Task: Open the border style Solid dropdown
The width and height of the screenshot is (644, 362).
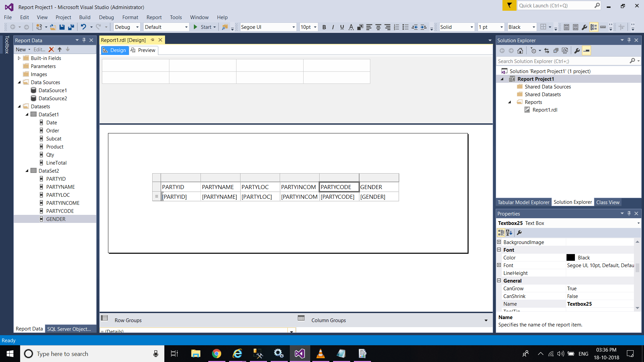Action: tap(472, 27)
